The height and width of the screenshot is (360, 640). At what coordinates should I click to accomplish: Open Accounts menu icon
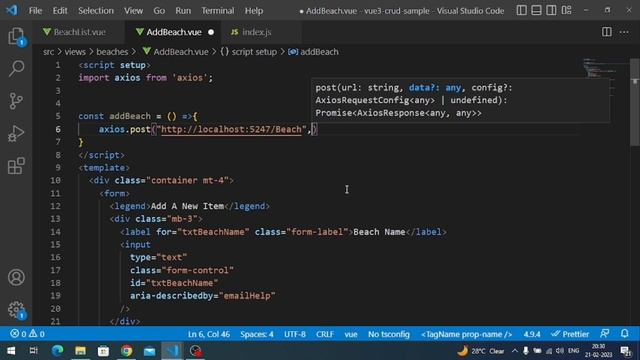[16, 278]
